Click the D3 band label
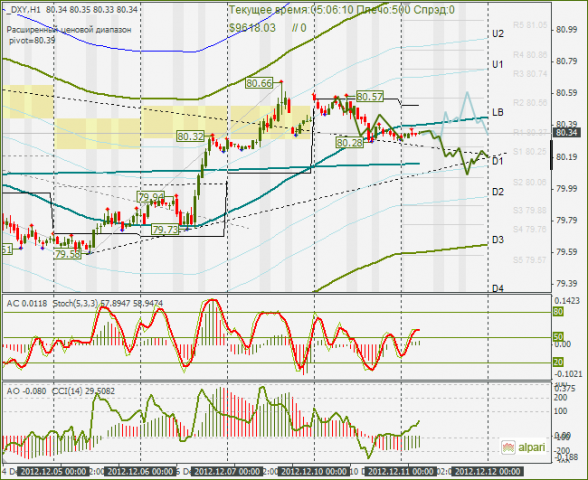The height and width of the screenshot is (480, 588). [x=498, y=240]
